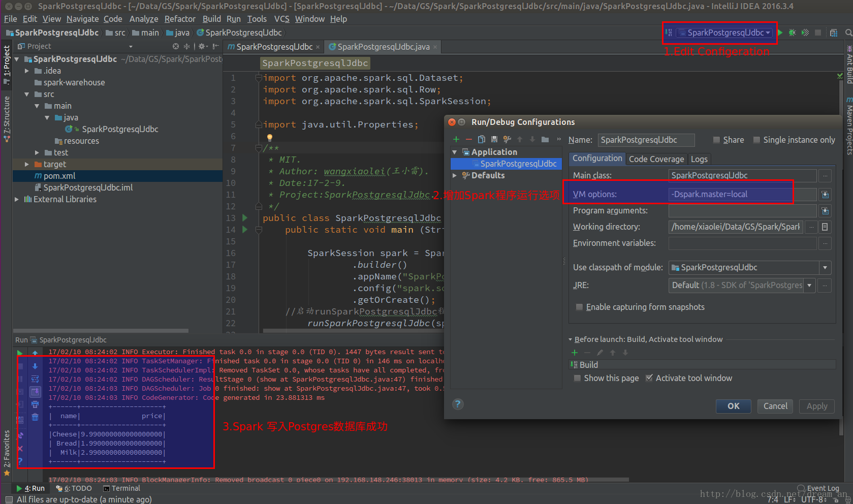Click the OK button

click(733, 406)
